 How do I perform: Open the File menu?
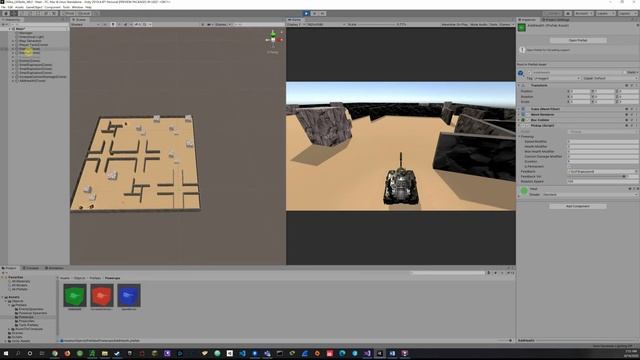(x=4, y=7)
